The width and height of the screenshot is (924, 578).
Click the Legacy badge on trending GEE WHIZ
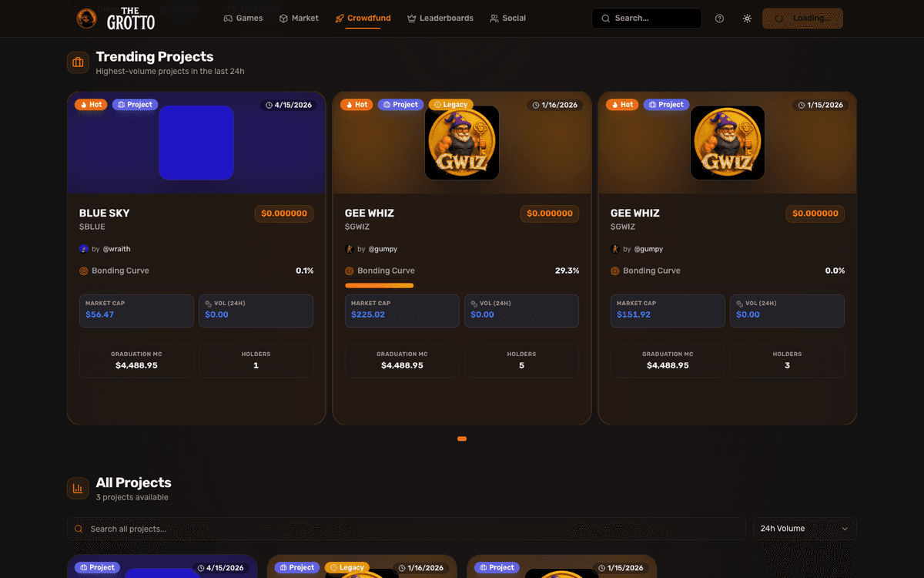450,105
